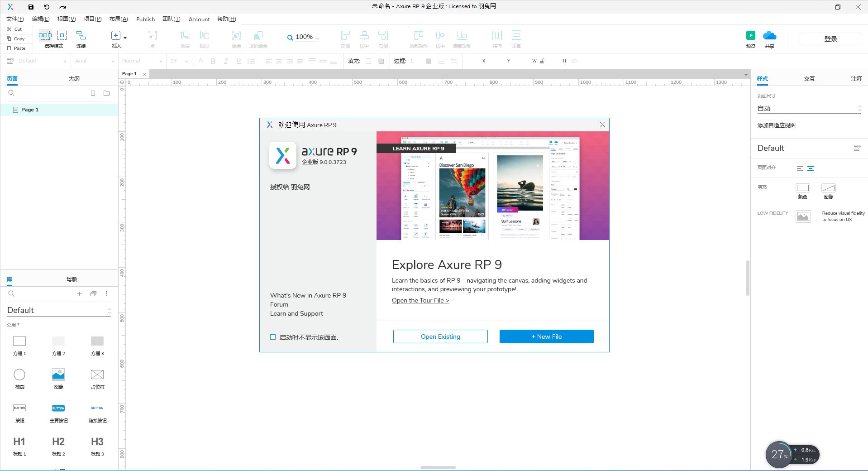
Task: Click the add folder icon in Pages panel
Action: (x=106, y=93)
